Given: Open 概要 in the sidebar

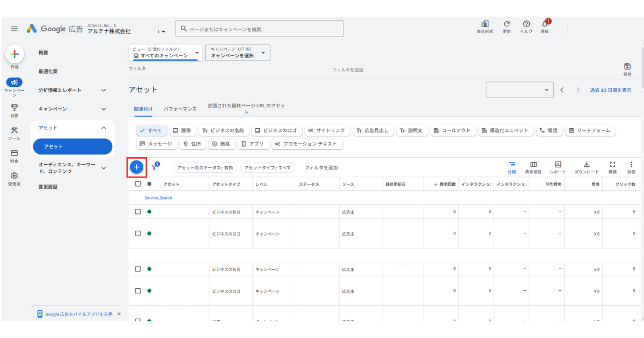Looking at the screenshot, I should coord(43,53).
